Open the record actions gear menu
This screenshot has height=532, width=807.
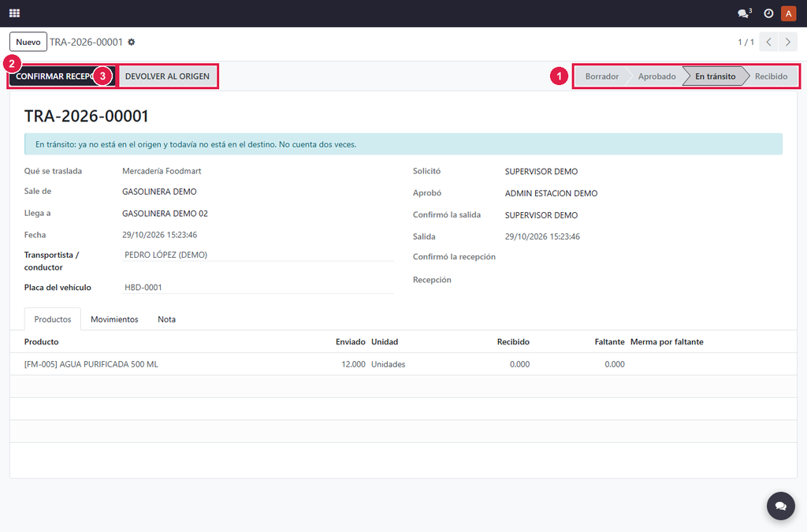132,43
